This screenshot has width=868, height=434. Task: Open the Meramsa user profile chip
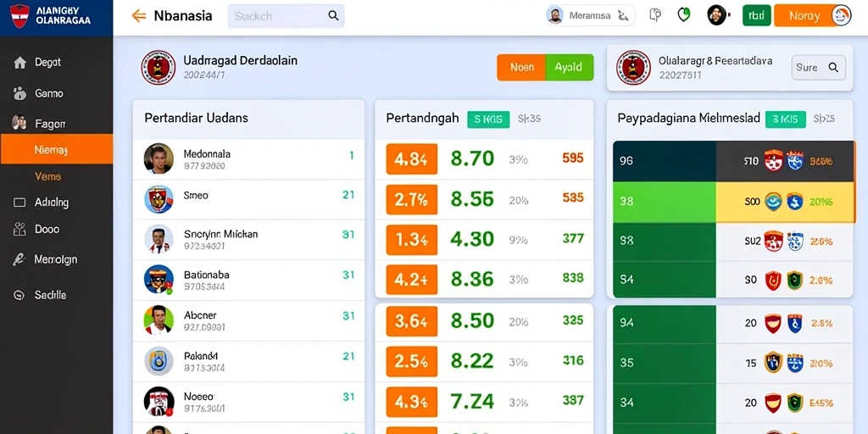coord(590,16)
